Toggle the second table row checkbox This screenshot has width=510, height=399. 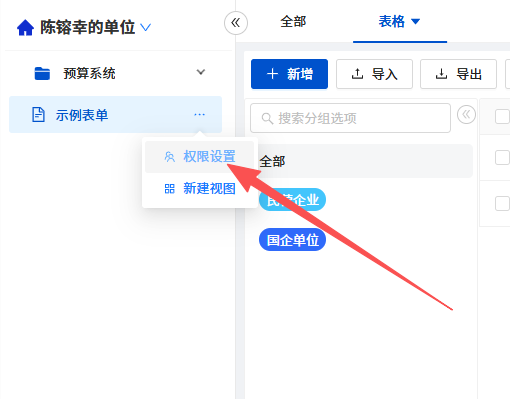502,203
